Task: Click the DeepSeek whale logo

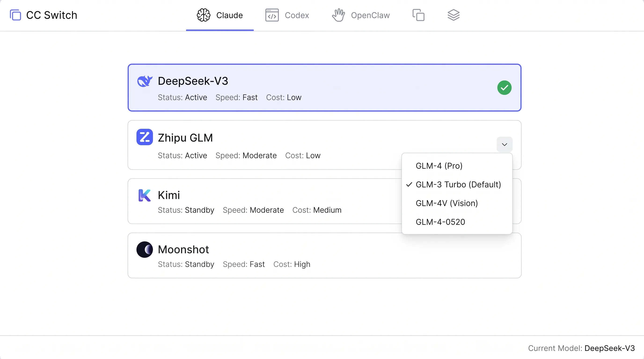Action: [144, 81]
